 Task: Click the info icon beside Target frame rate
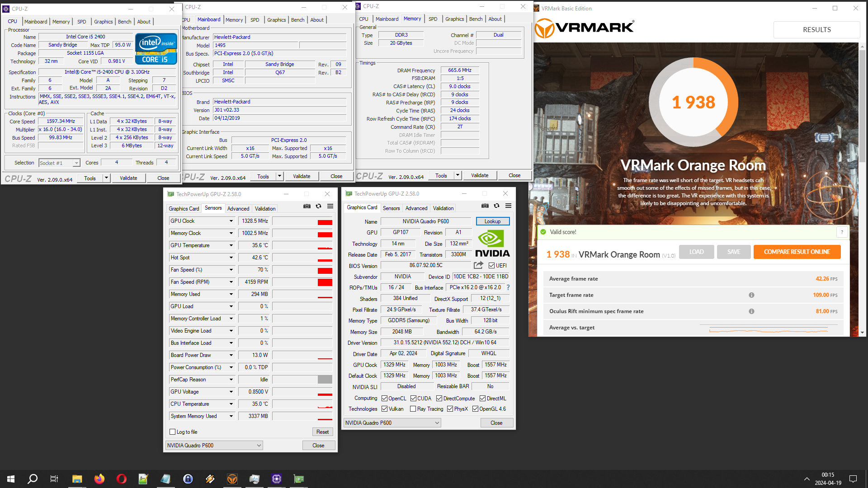point(751,295)
